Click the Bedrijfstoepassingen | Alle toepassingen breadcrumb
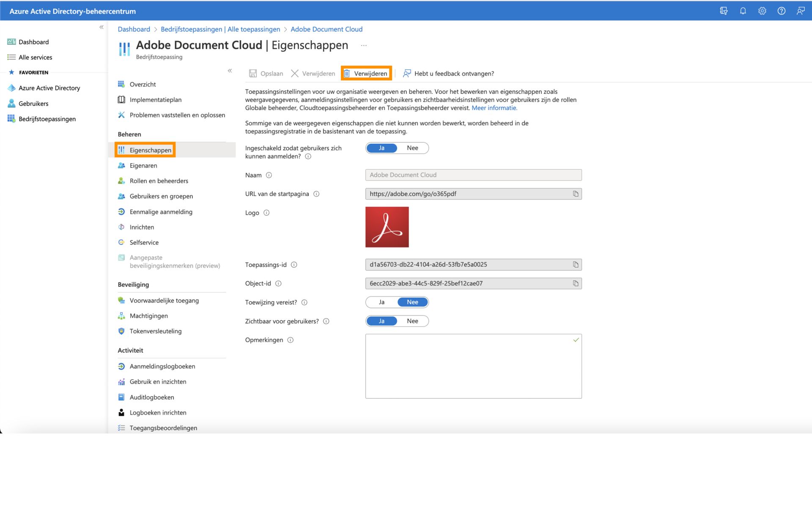Image resolution: width=812 pixels, height=510 pixels. point(220,29)
